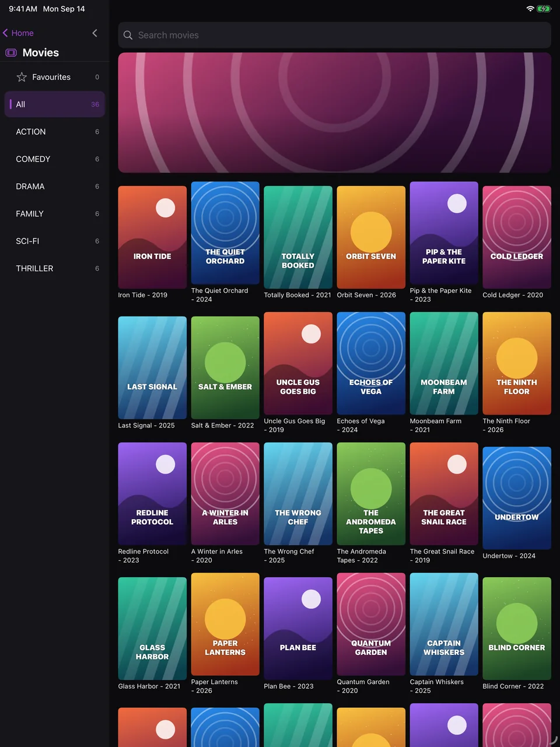Select the All category

[55, 104]
